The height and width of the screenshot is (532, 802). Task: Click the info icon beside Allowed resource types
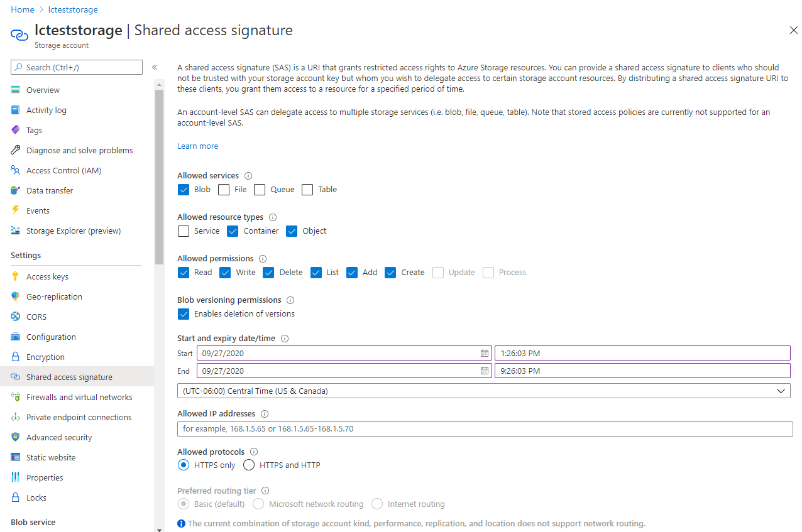(273, 217)
